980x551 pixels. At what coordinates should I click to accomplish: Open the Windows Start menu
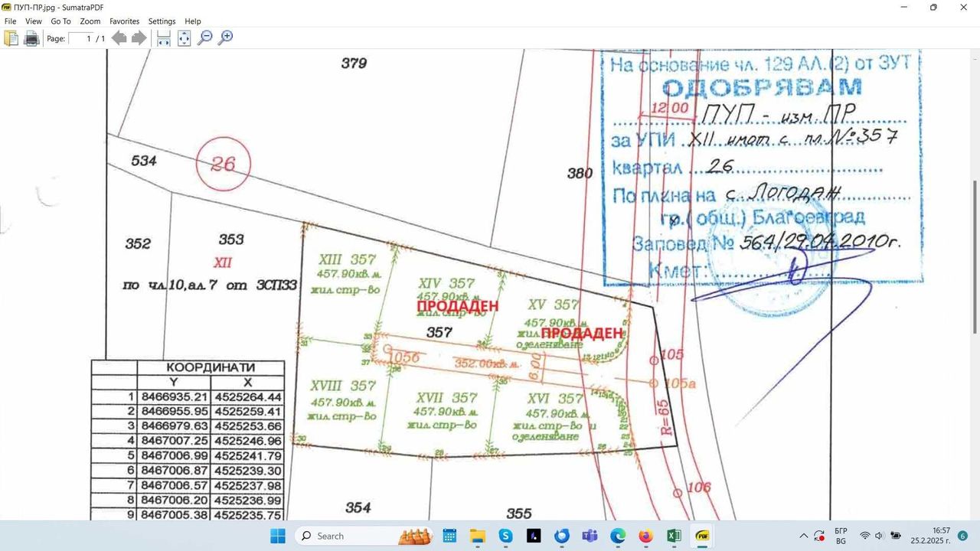[x=277, y=536]
